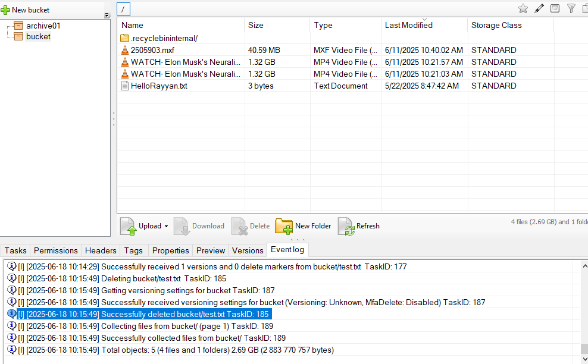
Task: Click event log scrollbar down arrow
Action: coord(584,359)
